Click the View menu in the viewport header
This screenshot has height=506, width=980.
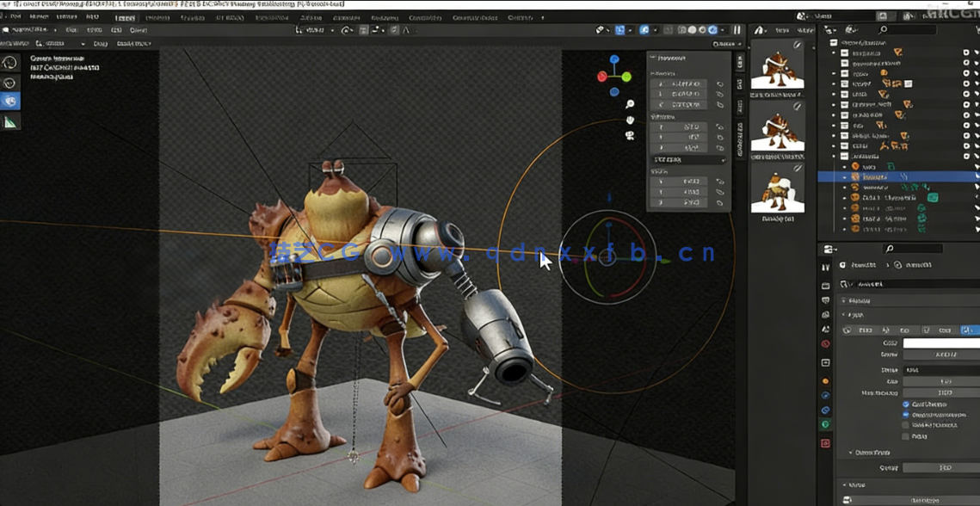pos(70,33)
